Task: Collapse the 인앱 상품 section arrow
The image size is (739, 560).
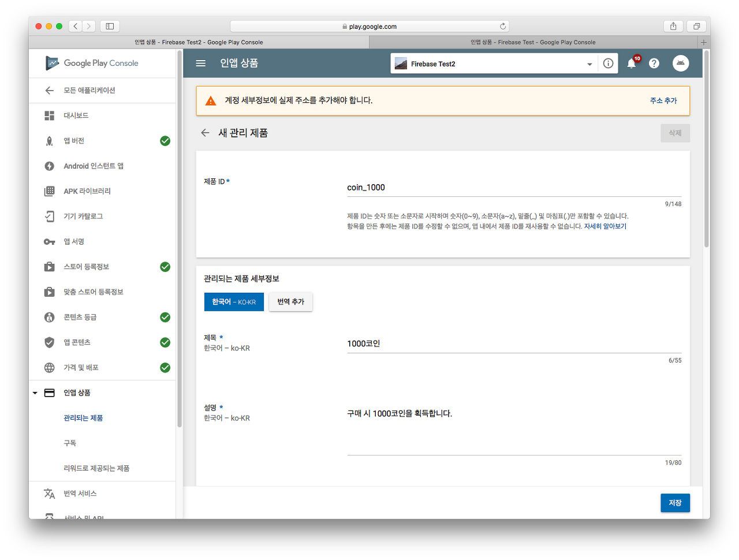Action: coord(35,393)
